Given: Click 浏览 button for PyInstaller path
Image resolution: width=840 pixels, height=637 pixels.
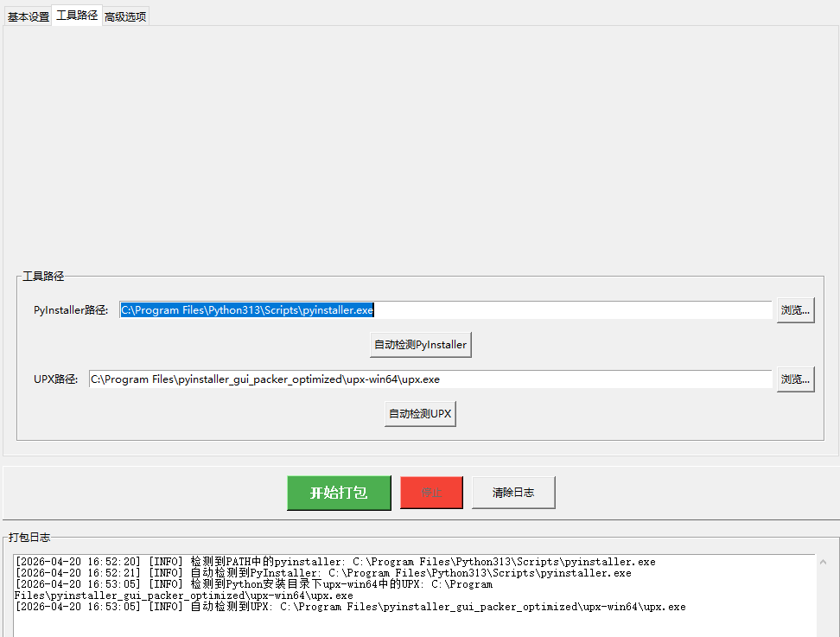Looking at the screenshot, I should click(x=795, y=310).
